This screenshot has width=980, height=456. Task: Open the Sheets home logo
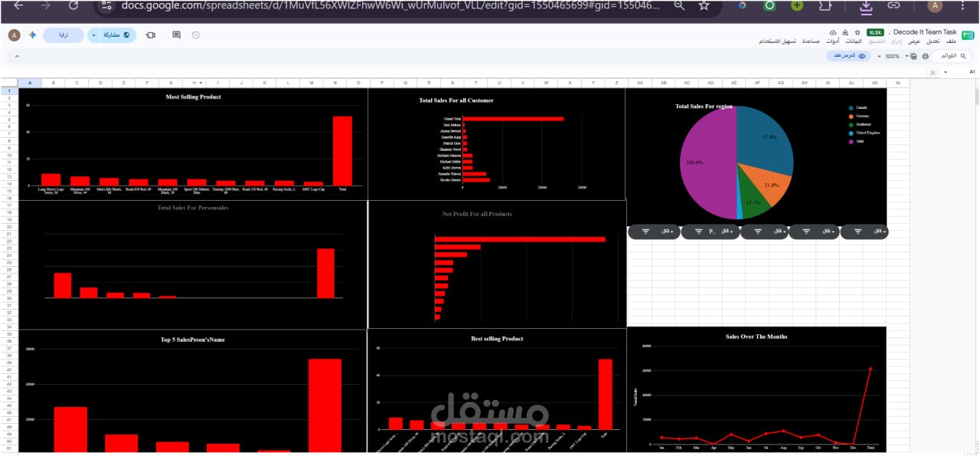[x=969, y=35]
